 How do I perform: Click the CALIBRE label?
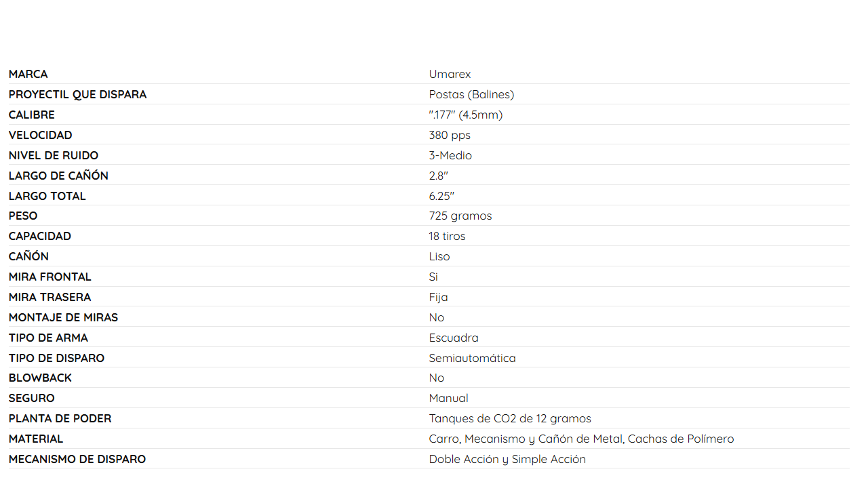(x=32, y=115)
